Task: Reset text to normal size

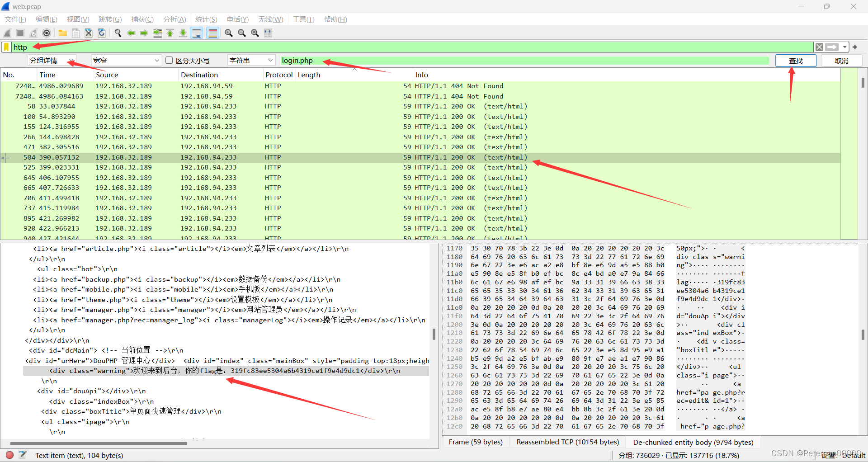Action: click(x=255, y=33)
